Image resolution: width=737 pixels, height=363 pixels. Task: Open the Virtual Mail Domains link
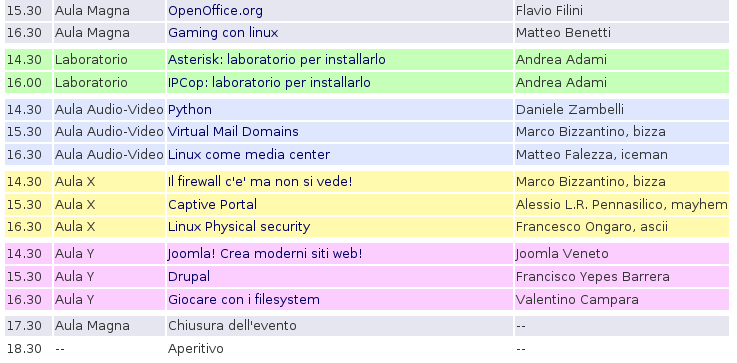233,132
